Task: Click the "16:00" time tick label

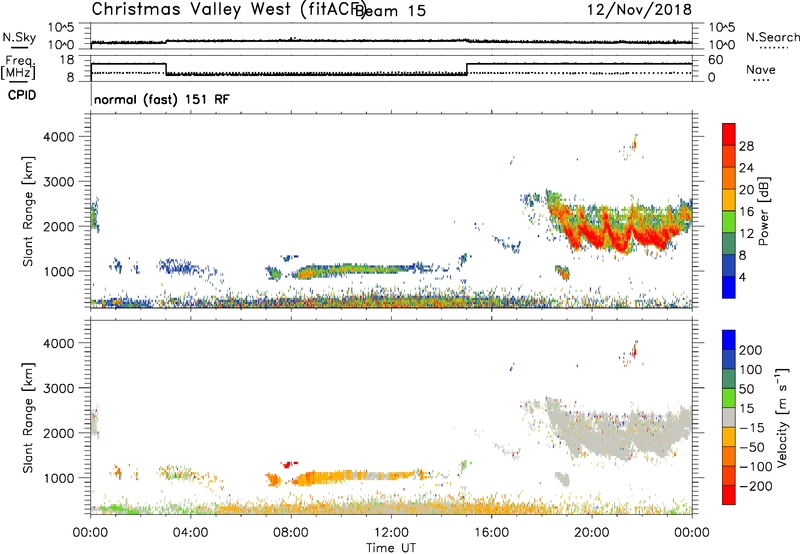Action: tap(491, 533)
